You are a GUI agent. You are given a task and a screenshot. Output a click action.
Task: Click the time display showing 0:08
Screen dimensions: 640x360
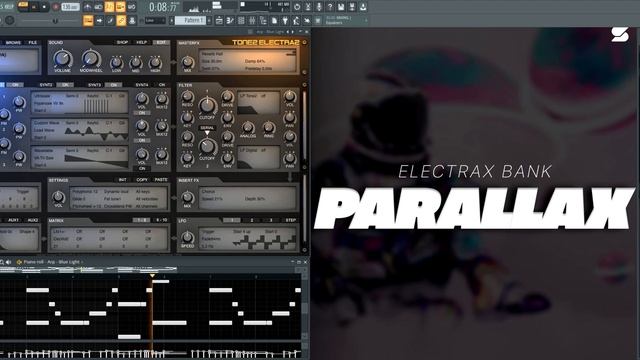(162, 7)
